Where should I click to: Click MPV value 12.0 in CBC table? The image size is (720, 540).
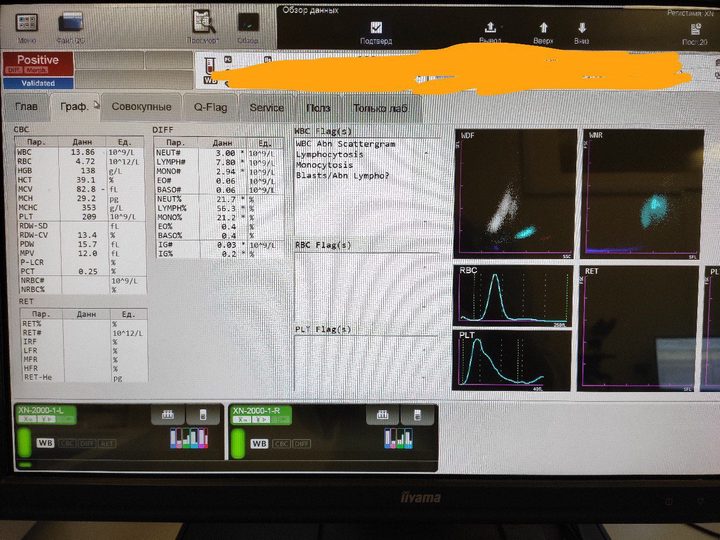(x=87, y=253)
